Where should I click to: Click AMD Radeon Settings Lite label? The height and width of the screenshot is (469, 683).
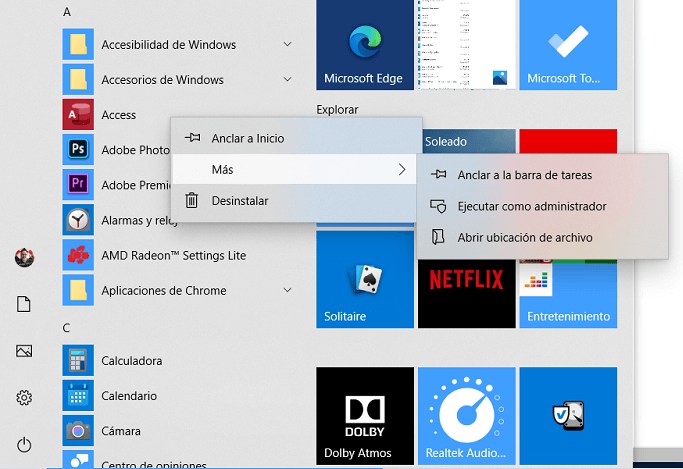(173, 255)
